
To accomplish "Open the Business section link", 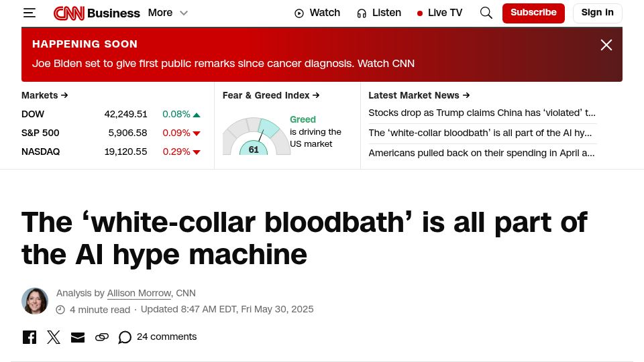I will click(x=113, y=13).
